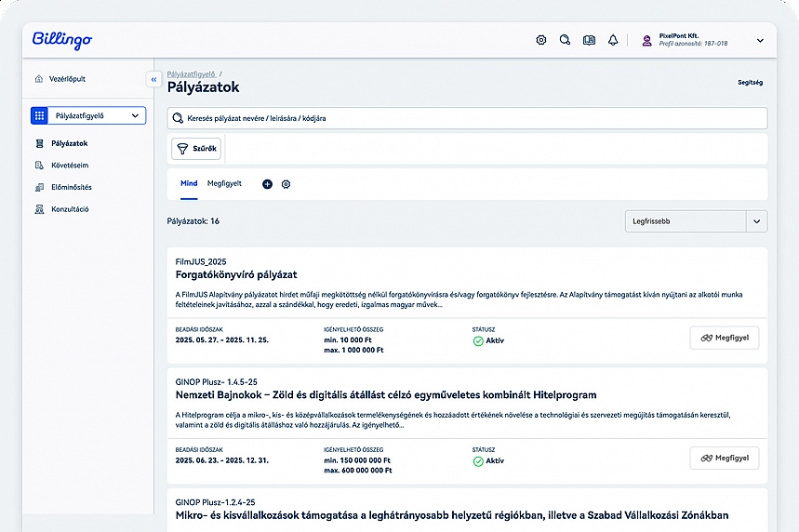799x532 pixels.
Task: Open the Segítség help link
Action: pyautogui.click(x=750, y=82)
